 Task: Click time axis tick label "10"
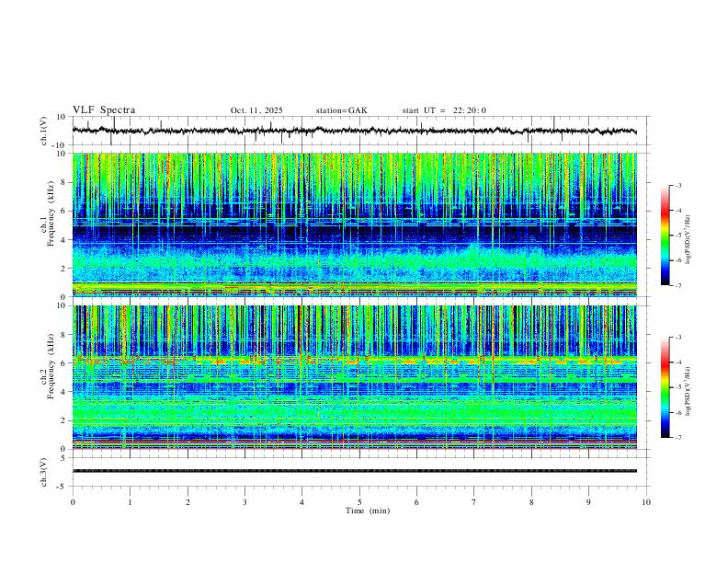646,502
